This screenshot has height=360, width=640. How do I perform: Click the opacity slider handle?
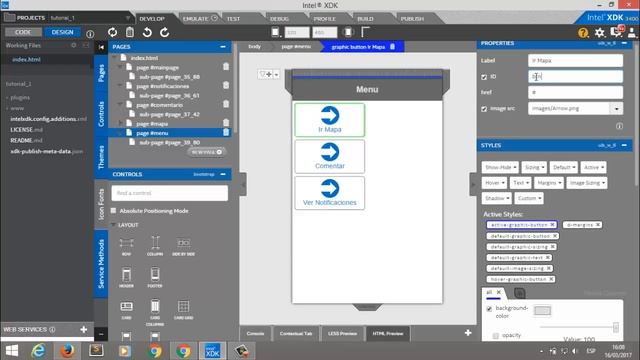616,327
